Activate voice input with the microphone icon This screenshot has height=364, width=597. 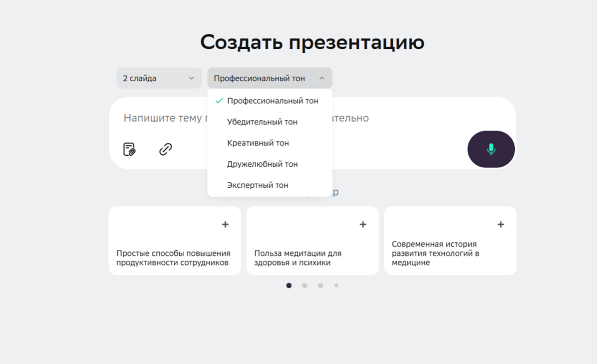490,149
